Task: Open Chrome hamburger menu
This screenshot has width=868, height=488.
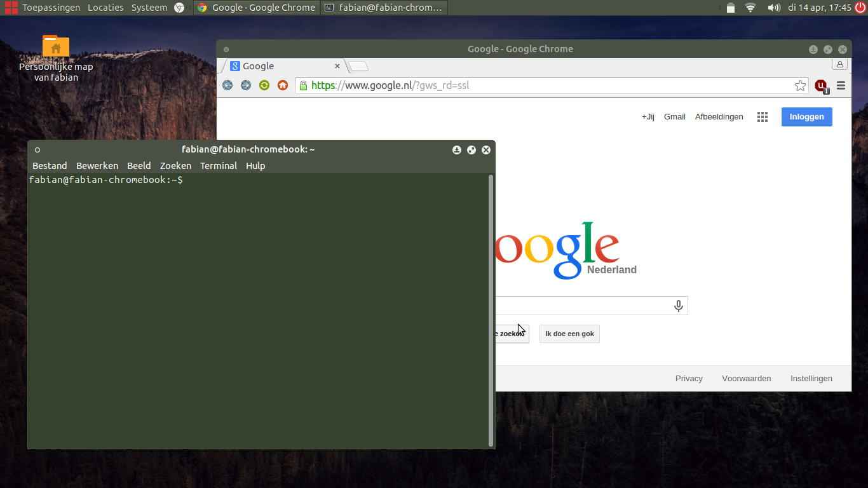Action: (841, 85)
